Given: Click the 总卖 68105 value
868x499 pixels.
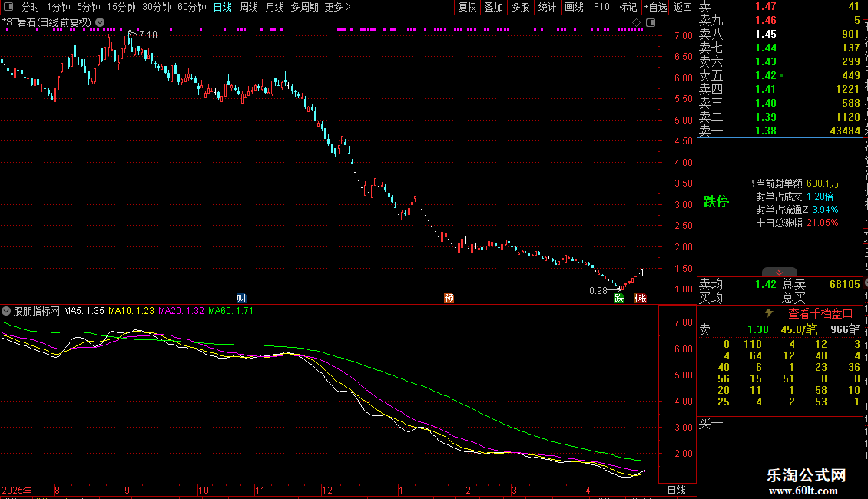Looking at the screenshot, I should coord(845,284).
